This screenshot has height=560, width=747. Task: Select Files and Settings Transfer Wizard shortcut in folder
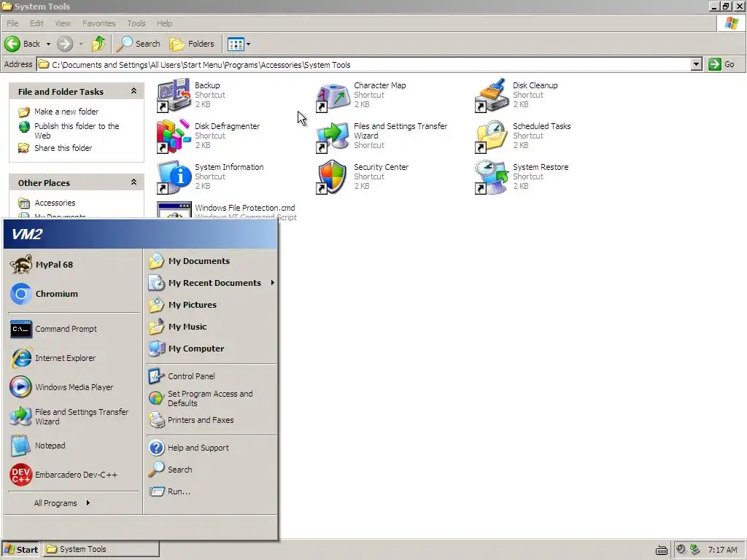[382, 136]
